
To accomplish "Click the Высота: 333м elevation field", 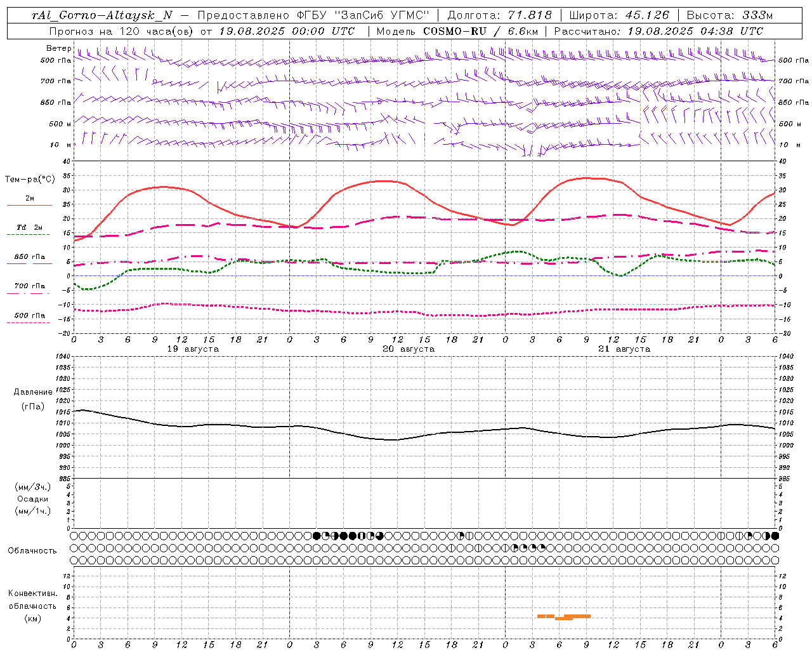I will 730,16.
